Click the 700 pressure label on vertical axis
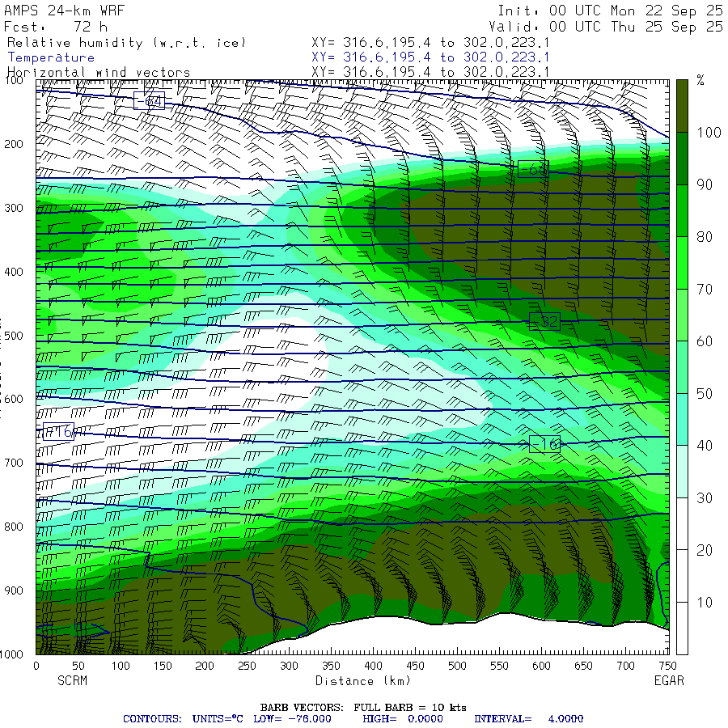This screenshot has height=728, width=728. point(14,463)
